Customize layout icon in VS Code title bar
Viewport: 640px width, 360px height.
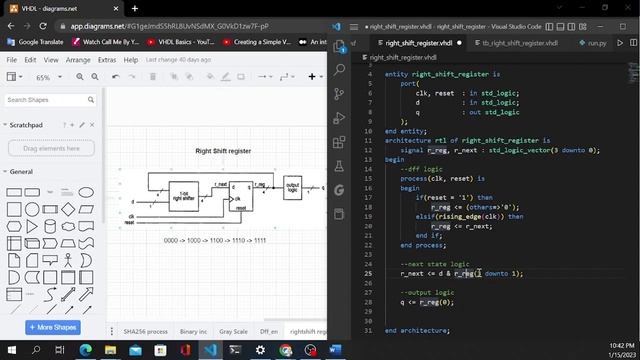coord(583,27)
